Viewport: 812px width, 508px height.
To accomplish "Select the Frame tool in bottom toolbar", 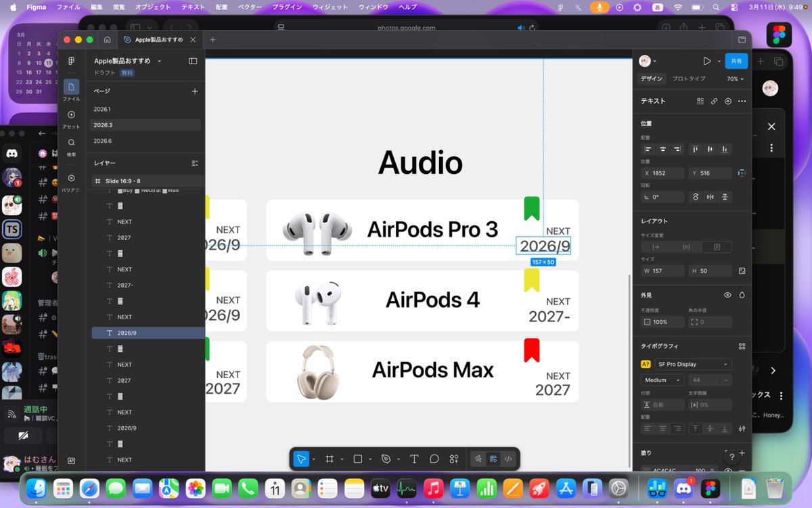I will click(x=330, y=459).
